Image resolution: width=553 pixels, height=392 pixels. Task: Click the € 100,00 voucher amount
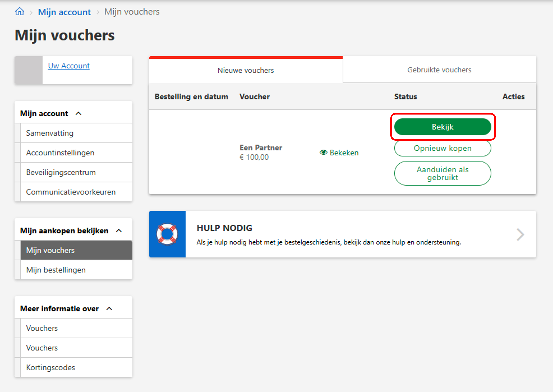(254, 157)
